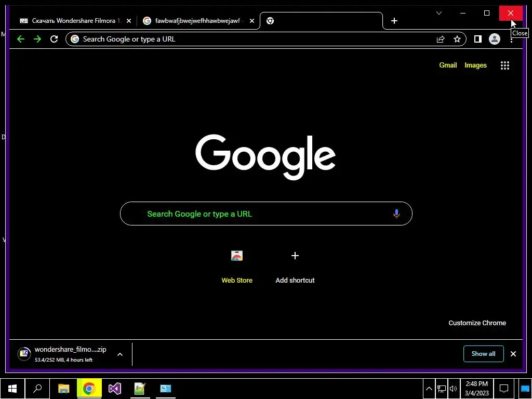Start voice search with the microphone
This screenshot has width=532, height=399.
click(396, 214)
